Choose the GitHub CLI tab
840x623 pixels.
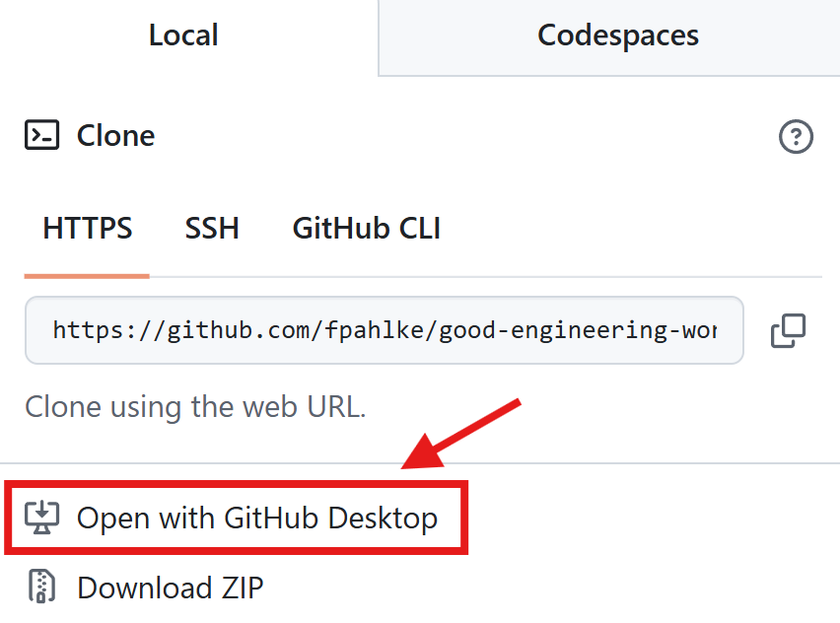367,229
